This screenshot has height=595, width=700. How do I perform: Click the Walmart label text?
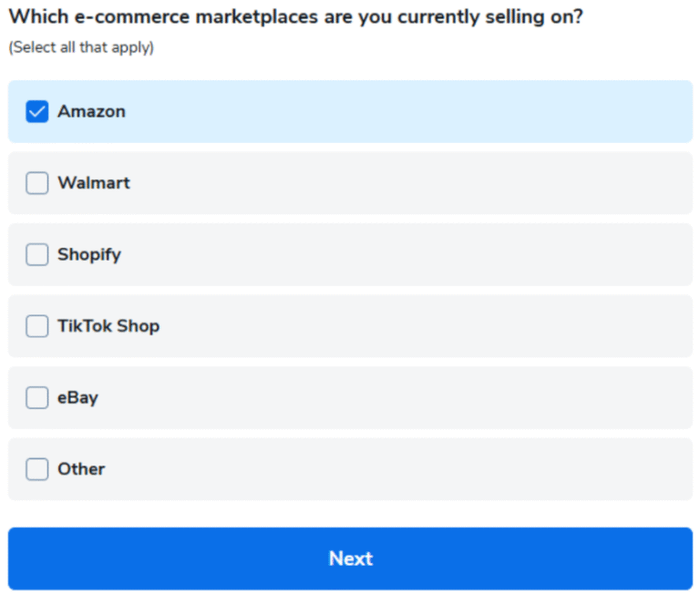tap(94, 183)
